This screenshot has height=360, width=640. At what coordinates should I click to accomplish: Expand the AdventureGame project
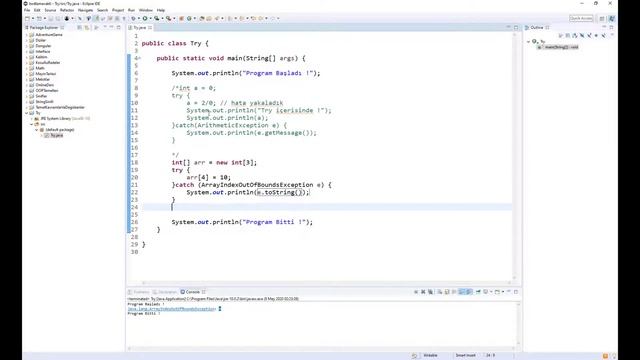point(27,35)
